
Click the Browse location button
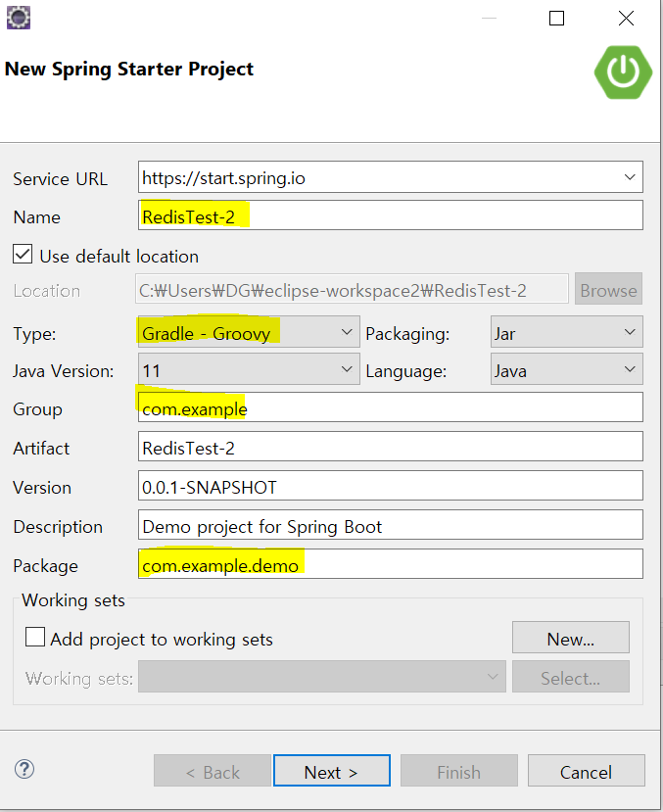tap(608, 290)
